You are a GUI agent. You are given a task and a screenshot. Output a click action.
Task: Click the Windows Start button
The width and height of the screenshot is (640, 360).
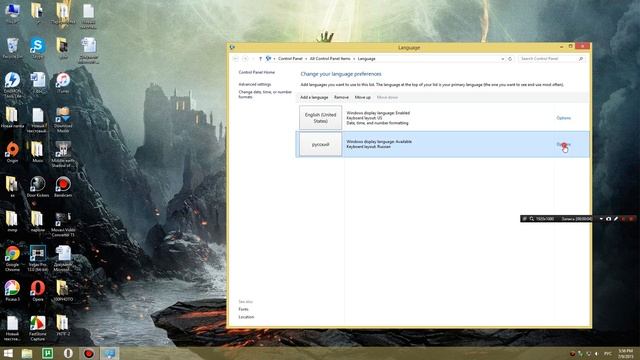(x=8, y=353)
